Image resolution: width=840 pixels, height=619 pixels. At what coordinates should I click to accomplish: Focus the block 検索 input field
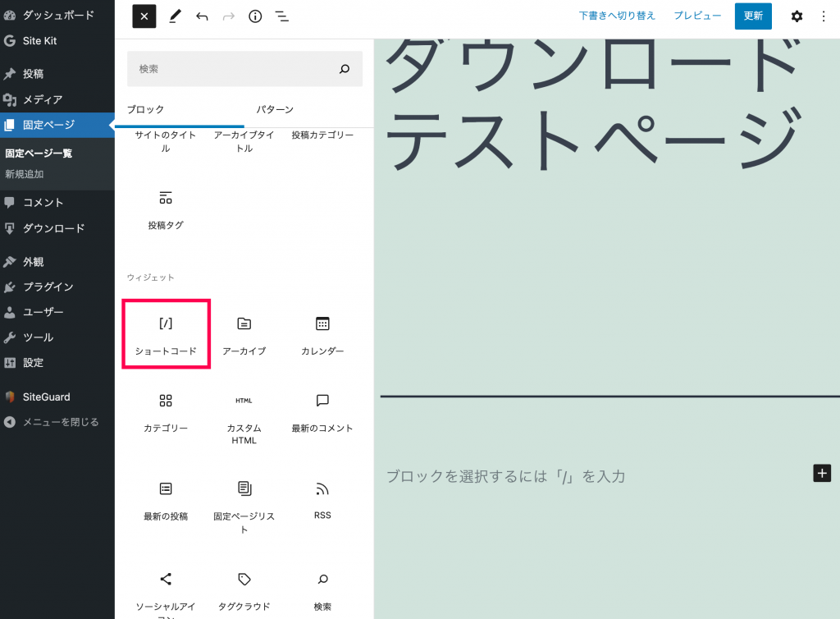244,69
